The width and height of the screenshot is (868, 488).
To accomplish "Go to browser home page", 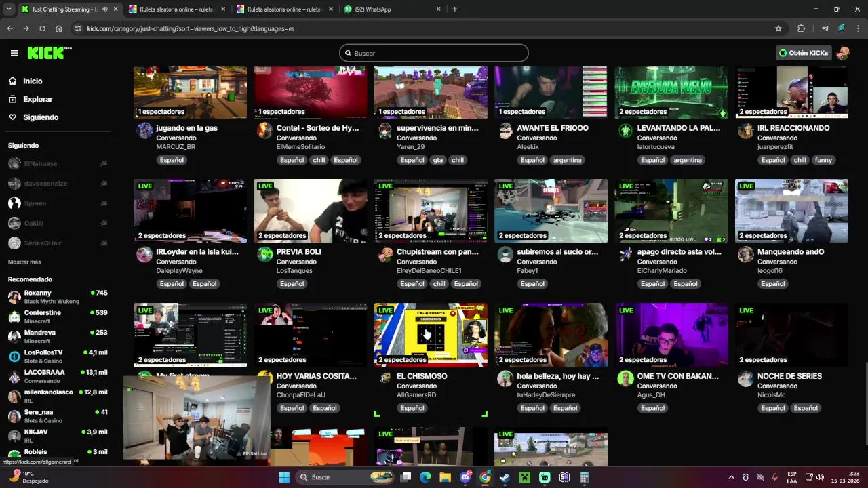I will coord(59,28).
